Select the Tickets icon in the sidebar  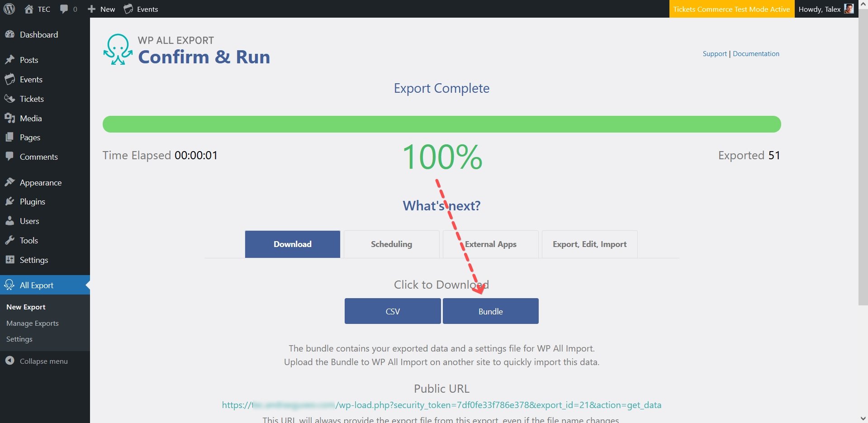point(10,99)
